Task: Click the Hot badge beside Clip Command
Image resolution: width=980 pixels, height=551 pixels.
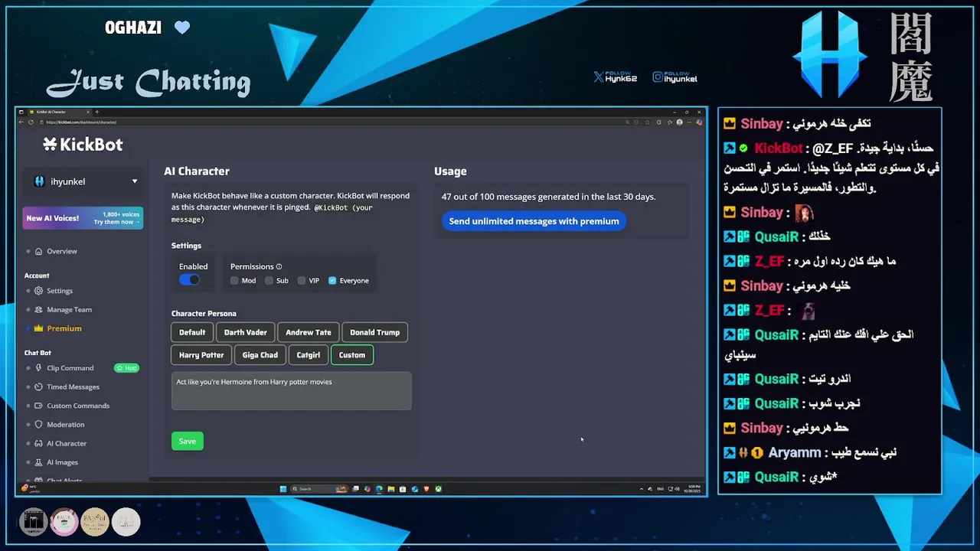Action: tap(126, 368)
